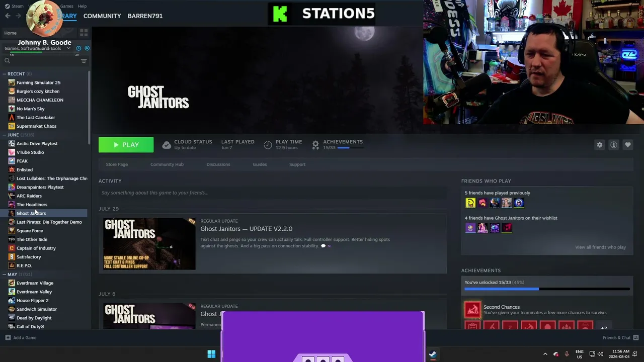
Task: Open the Second Chances achievement icon
Action: tap(472, 310)
